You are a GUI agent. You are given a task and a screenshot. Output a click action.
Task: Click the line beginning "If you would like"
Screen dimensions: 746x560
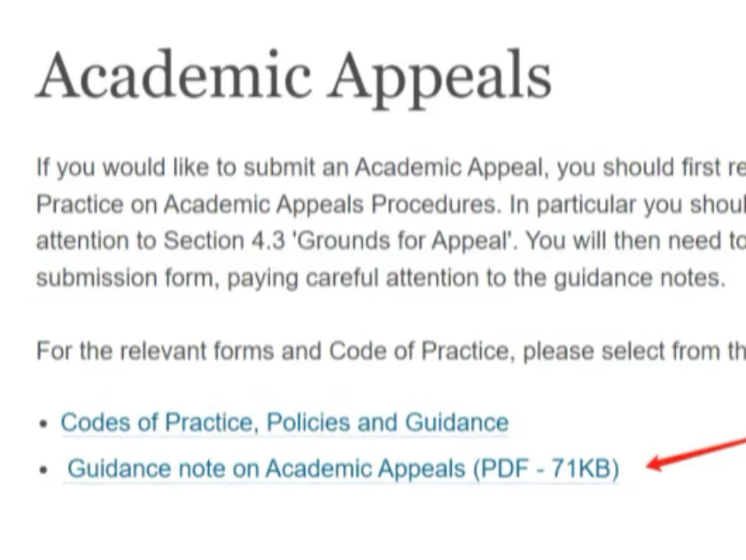(x=391, y=168)
